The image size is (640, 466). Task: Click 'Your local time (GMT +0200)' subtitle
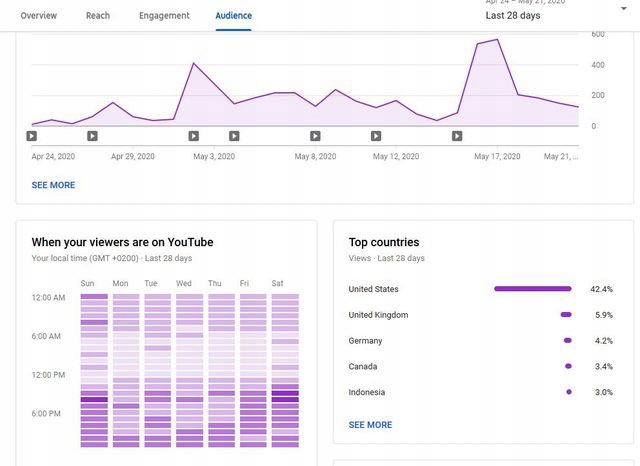click(x=85, y=258)
